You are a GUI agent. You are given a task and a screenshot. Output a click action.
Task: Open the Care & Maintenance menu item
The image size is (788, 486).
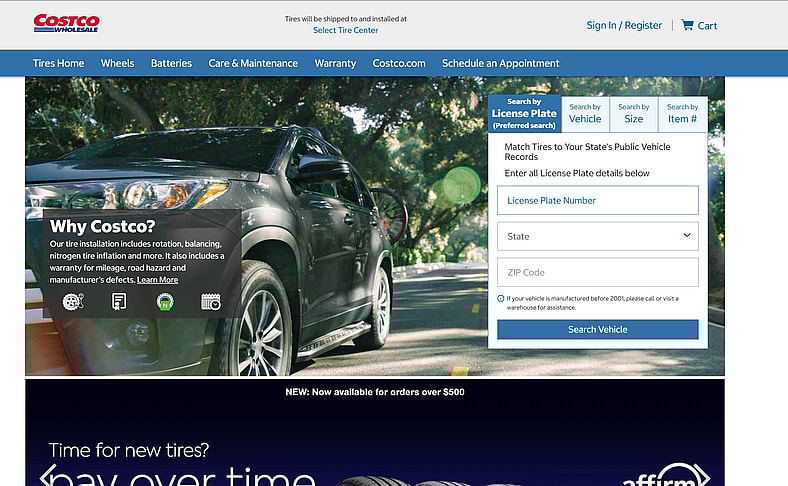click(253, 63)
